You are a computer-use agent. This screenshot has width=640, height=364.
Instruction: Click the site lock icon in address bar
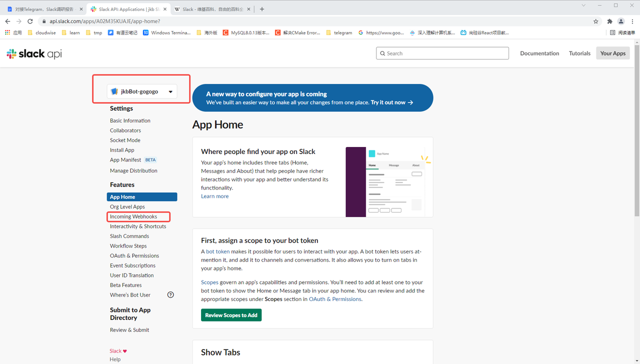pos(44,21)
